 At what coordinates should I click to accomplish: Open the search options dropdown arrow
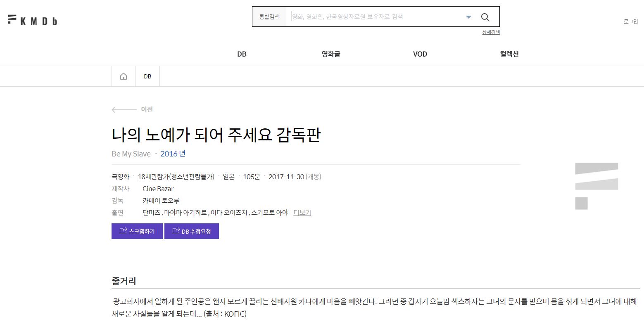tap(468, 17)
